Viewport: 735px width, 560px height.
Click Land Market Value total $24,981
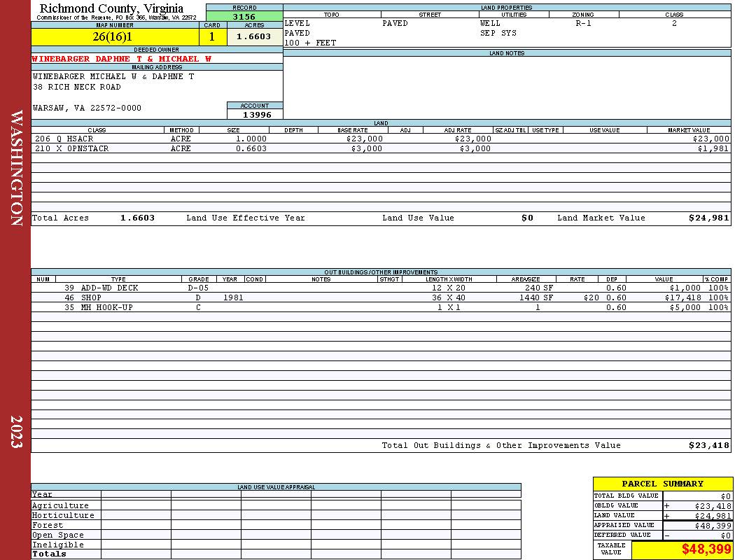click(709, 218)
